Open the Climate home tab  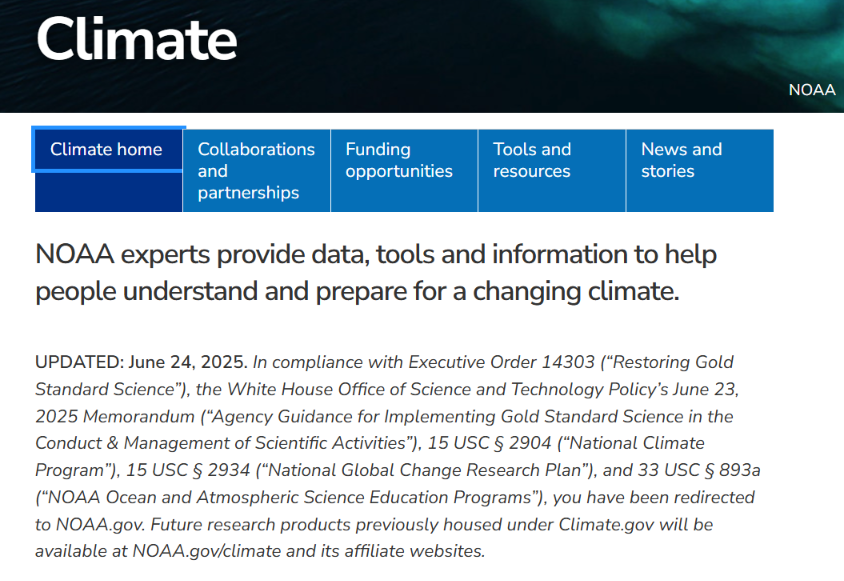(x=108, y=150)
